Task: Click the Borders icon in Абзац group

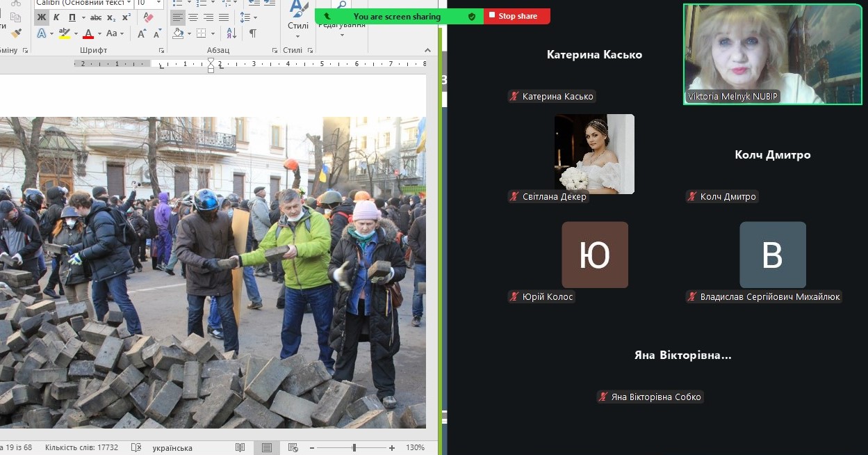Action: (201, 33)
